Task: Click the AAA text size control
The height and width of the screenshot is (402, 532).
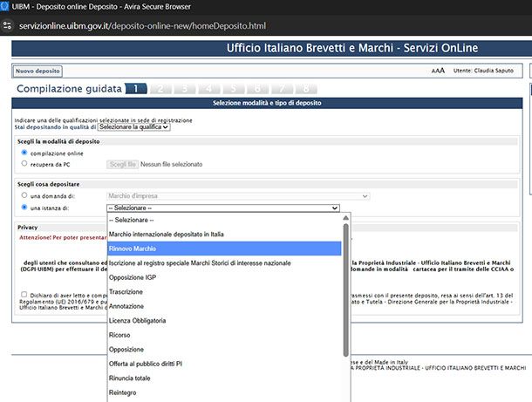Action: point(438,71)
